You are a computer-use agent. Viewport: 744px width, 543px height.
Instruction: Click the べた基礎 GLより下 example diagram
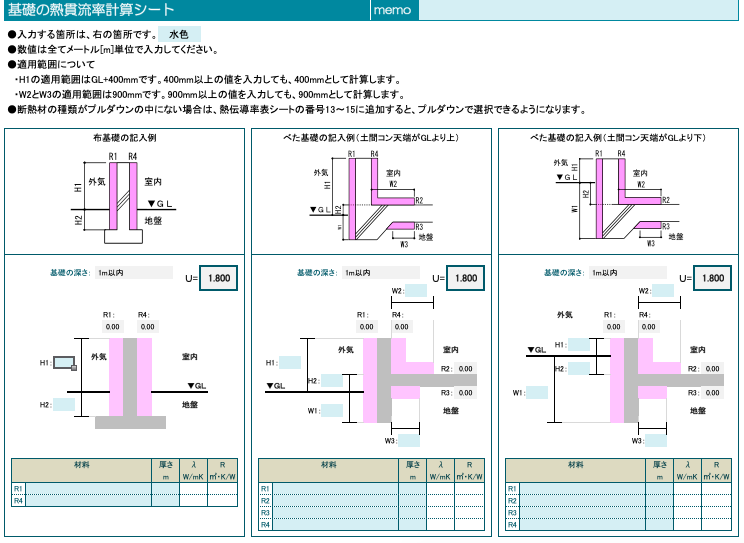click(x=618, y=197)
